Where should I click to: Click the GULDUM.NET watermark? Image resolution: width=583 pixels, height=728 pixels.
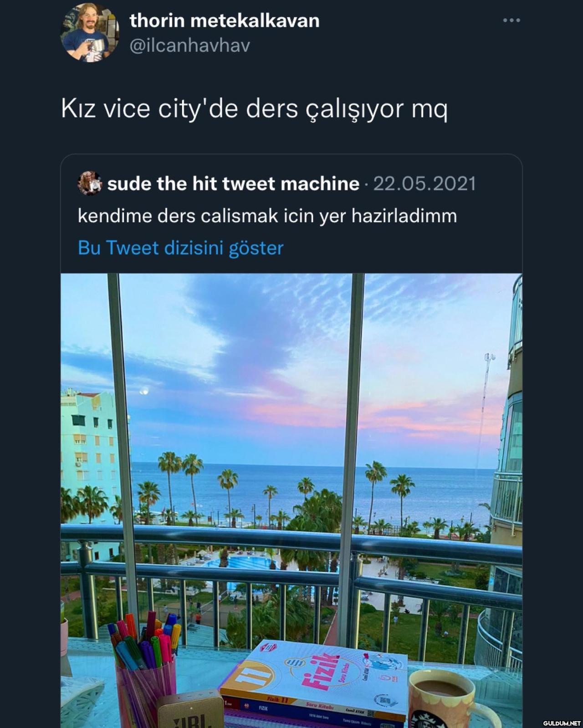[x=562, y=723]
